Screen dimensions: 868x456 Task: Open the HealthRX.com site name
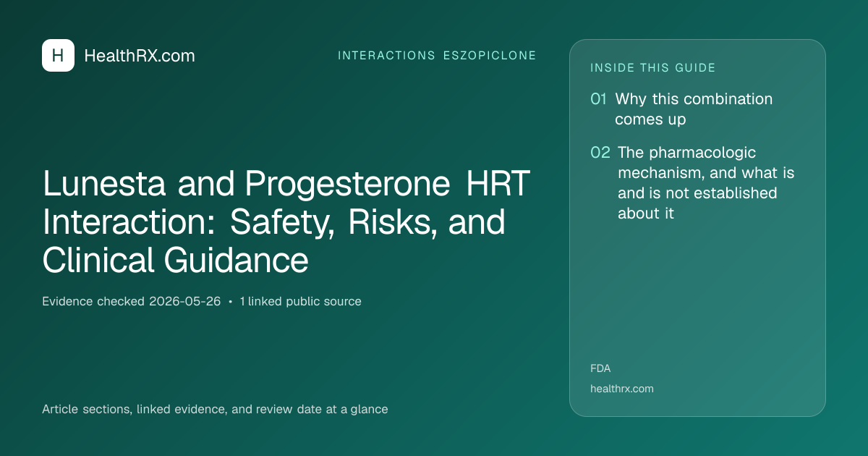pos(140,56)
